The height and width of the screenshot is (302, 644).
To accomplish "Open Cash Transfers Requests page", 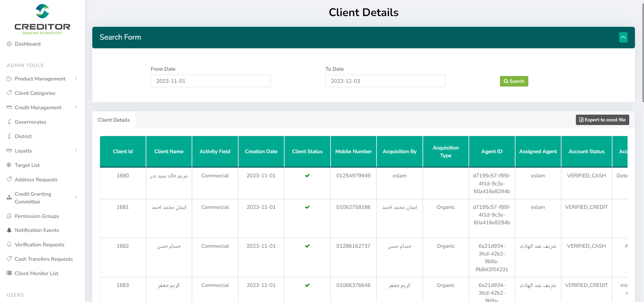I will point(44,259).
